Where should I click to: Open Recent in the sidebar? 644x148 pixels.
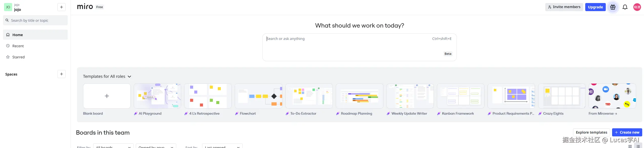[18, 46]
